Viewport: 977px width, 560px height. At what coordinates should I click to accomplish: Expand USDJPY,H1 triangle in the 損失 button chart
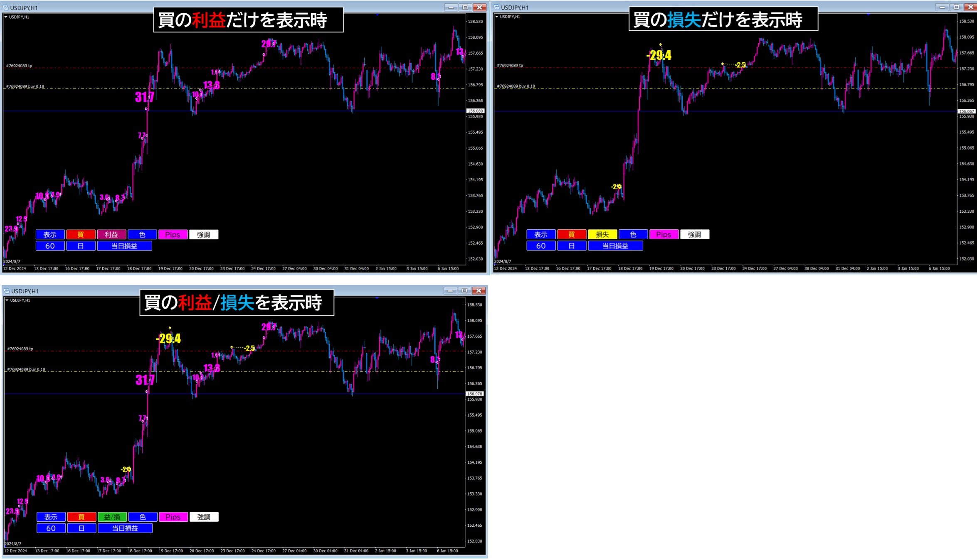[497, 17]
